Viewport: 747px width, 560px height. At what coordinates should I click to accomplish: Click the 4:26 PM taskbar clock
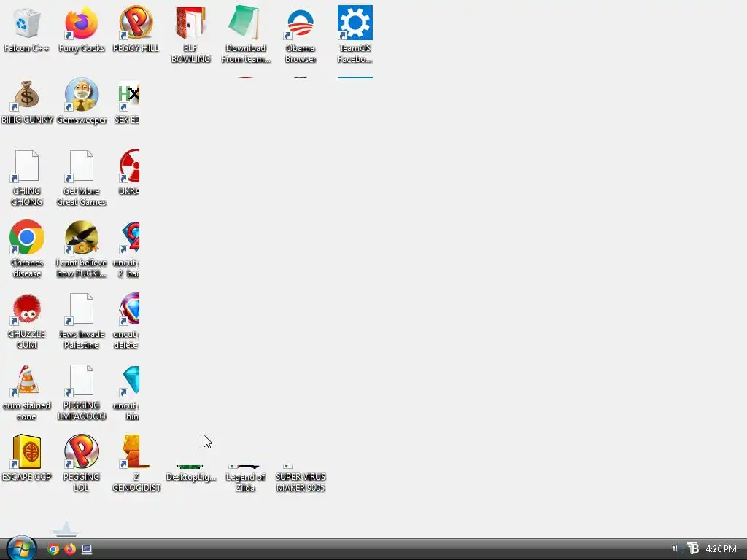721,549
